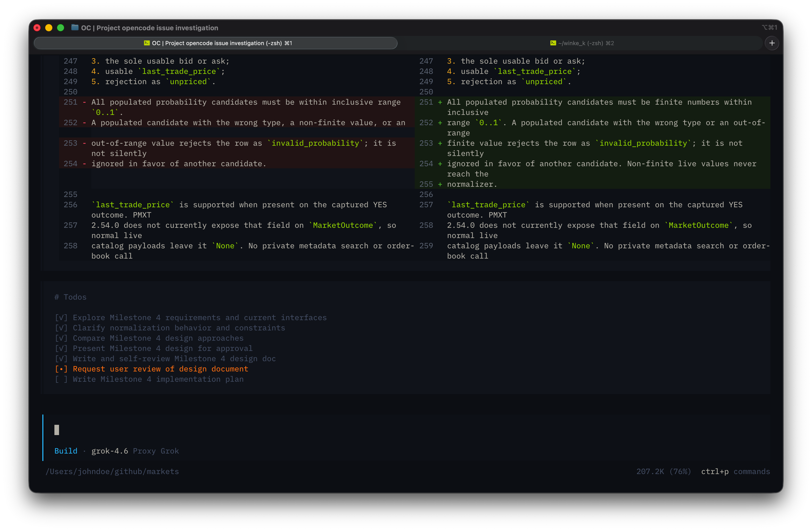The image size is (812, 531).
Task: Click the /Users/johndoe/github/markets path
Action: (x=112, y=471)
